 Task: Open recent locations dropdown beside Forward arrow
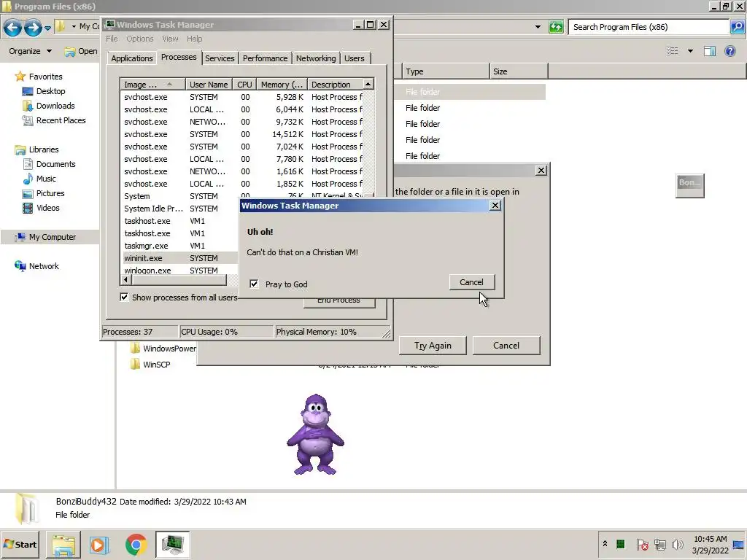(x=47, y=28)
